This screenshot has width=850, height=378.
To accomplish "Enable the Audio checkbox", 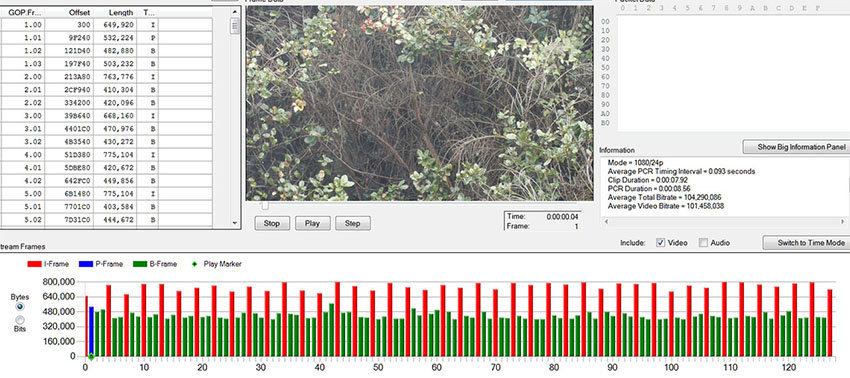I will tap(703, 243).
